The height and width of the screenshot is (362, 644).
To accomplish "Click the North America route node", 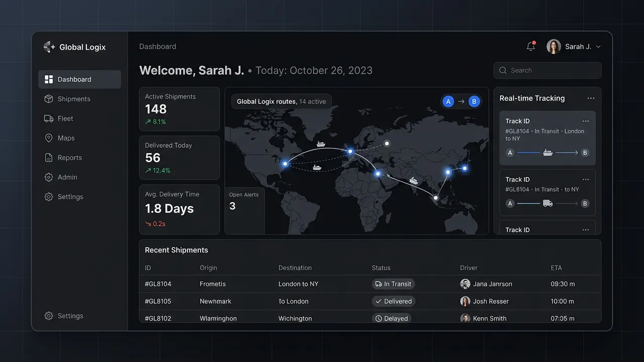I will tap(285, 164).
